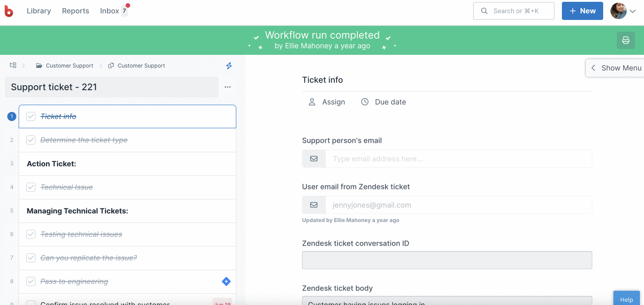
Task: Click the person icon next to Assign
Action: pos(312,102)
